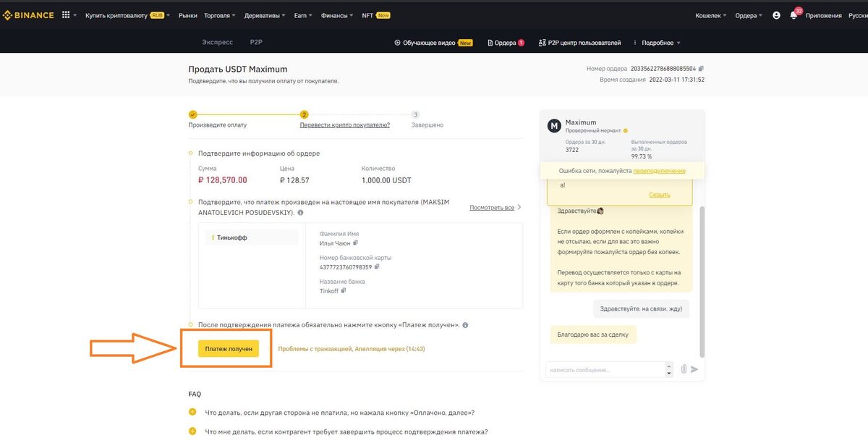Viewport: 868px width, 446px height.
Task: Click the переподключение link
Action: (x=659, y=171)
